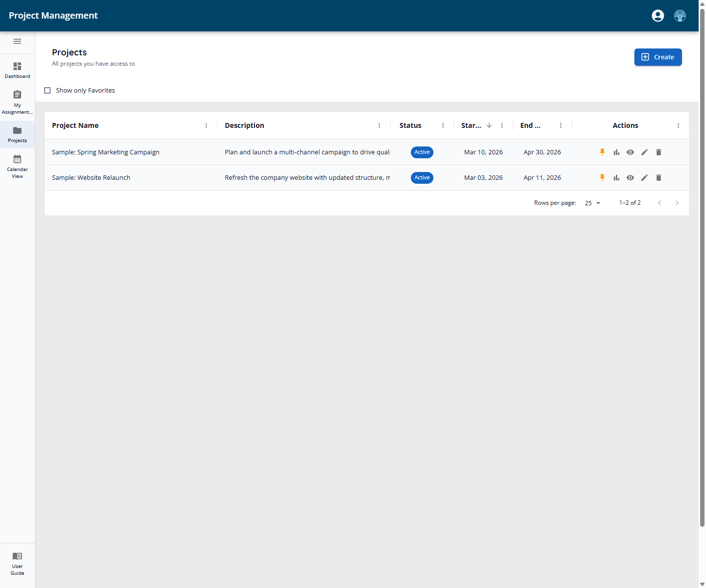Edit the Website Relaunch project
This screenshot has height=588, width=706.
click(x=645, y=178)
